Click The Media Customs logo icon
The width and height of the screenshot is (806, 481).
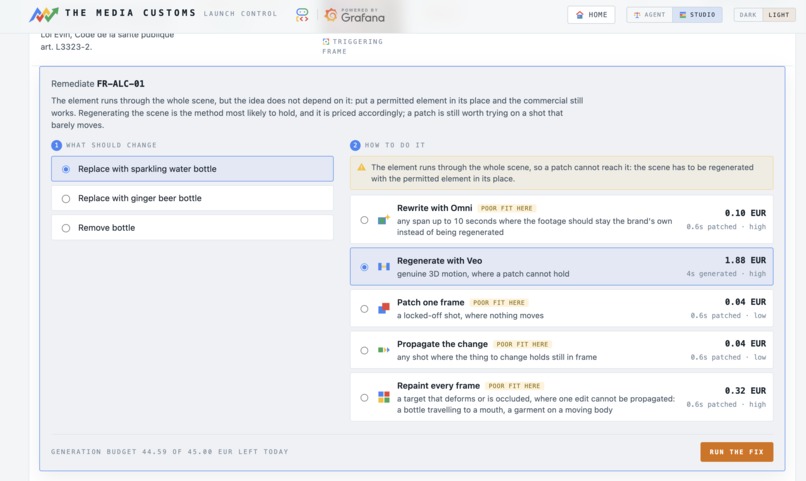[x=44, y=14]
